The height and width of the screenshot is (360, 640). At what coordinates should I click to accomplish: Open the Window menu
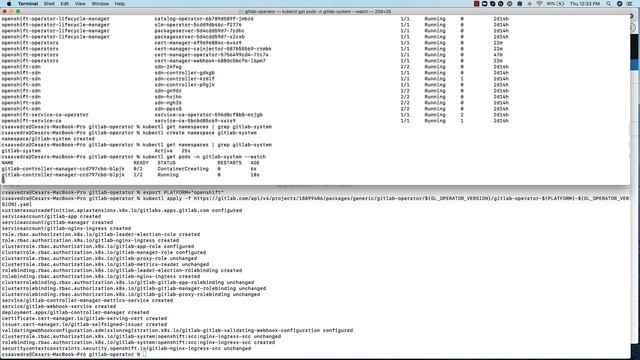click(x=100, y=4)
